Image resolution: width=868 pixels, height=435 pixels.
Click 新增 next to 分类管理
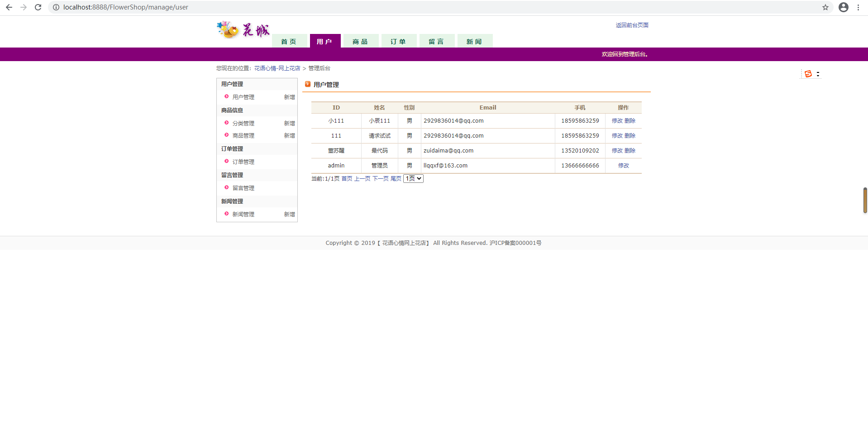pos(289,123)
